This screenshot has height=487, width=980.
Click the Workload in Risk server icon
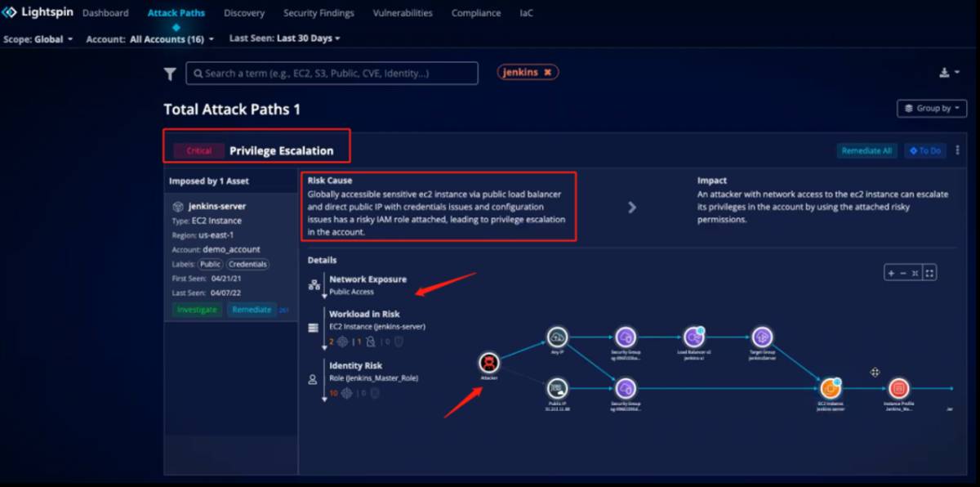point(313,328)
